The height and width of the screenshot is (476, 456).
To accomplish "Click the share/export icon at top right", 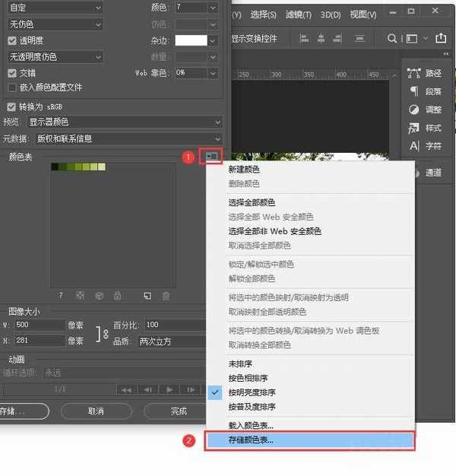I will pos(441,38).
